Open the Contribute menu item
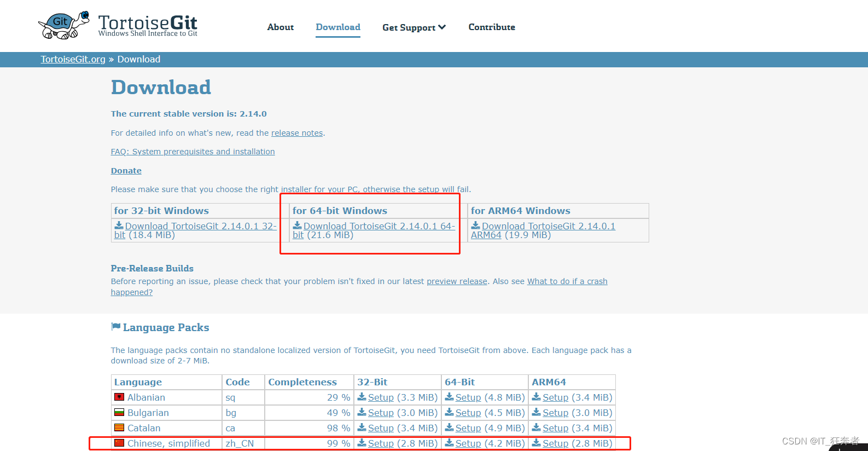 pyautogui.click(x=492, y=27)
